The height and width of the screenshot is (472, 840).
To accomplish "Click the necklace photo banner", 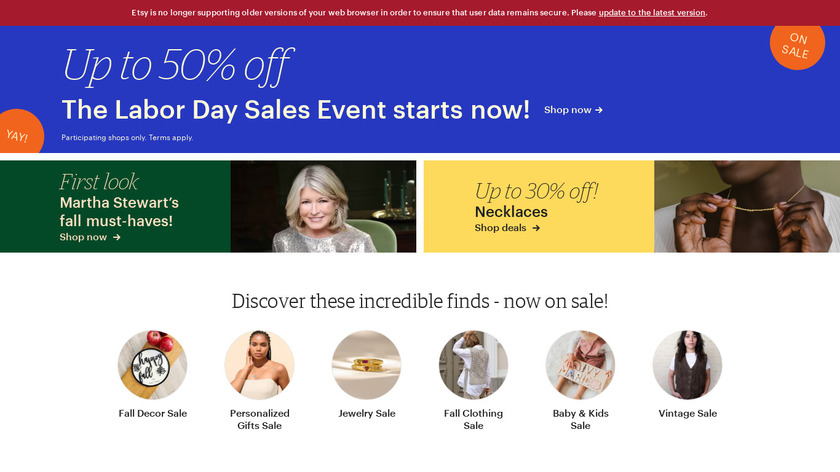I will 746,206.
